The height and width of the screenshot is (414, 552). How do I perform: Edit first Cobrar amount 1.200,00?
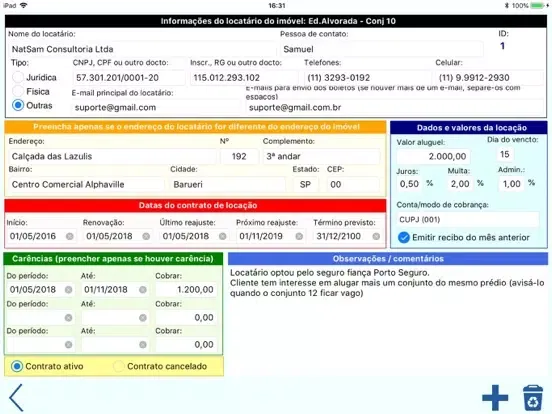pyautogui.click(x=186, y=290)
